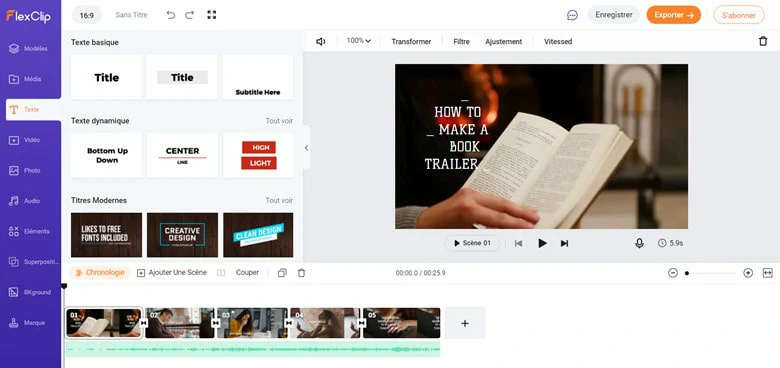
Task: Select scene 01 thumbnail
Action: tap(104, 323)
